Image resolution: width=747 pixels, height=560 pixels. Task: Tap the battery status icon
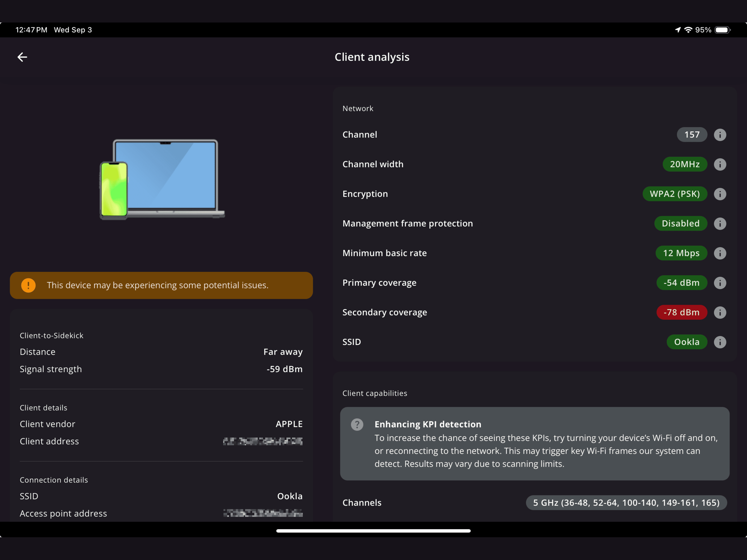pos(722,30)
